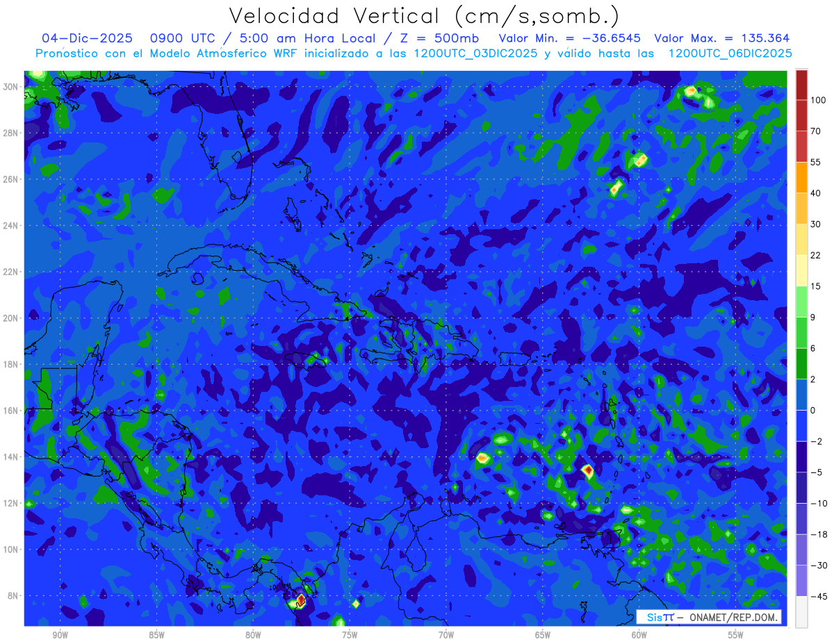Click the latitude axis label "10N"
The height and width of the screenshot is (644, 834).
pos(10,550)
